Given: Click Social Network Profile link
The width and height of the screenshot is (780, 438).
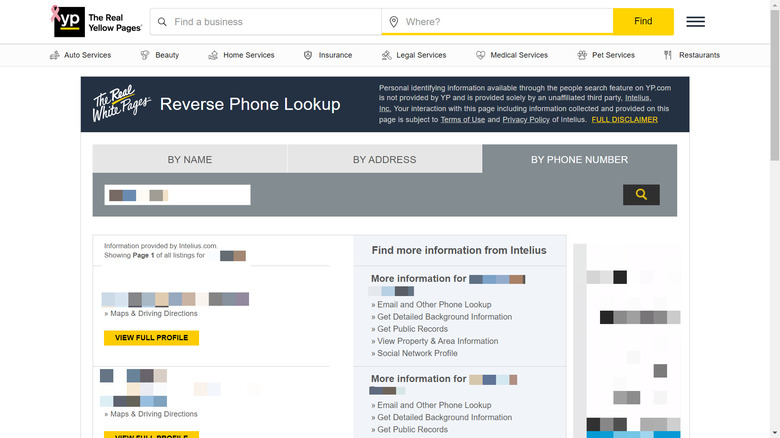Looking at the screenshot, I should (x=417, y=353).
